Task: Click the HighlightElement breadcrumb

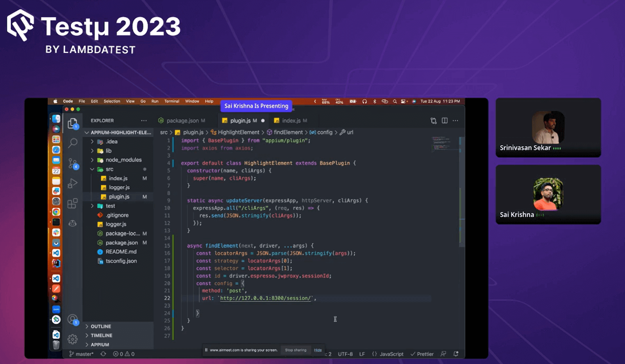Action: (x=235, y=132)
